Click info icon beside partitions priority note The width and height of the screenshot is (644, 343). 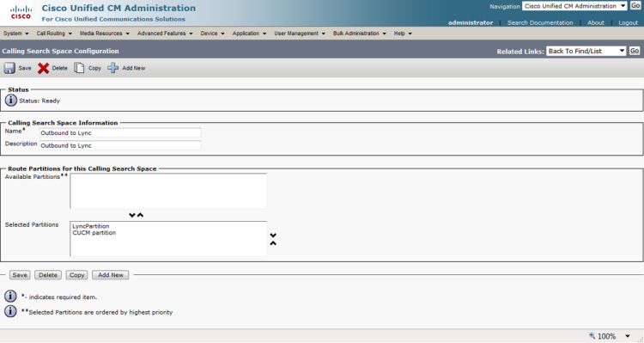[10, 311]
